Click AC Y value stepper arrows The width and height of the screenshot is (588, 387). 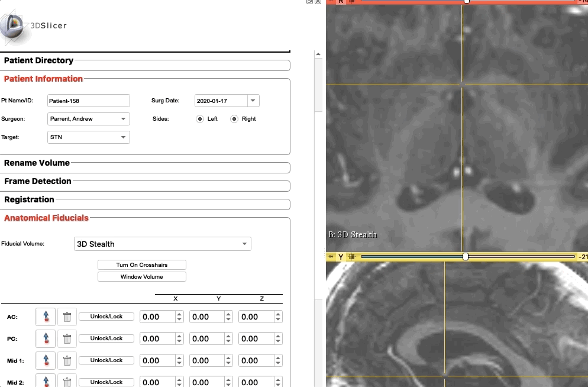coord(228,317)
